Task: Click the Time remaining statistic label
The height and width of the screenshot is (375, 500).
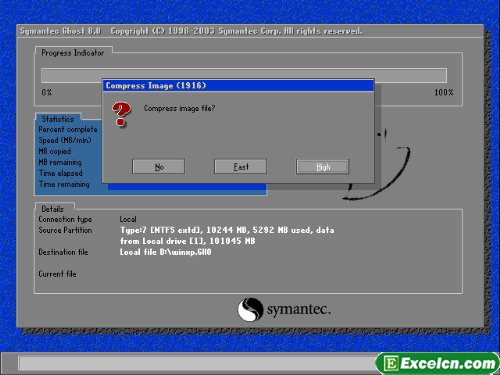Action: point(64,184)
